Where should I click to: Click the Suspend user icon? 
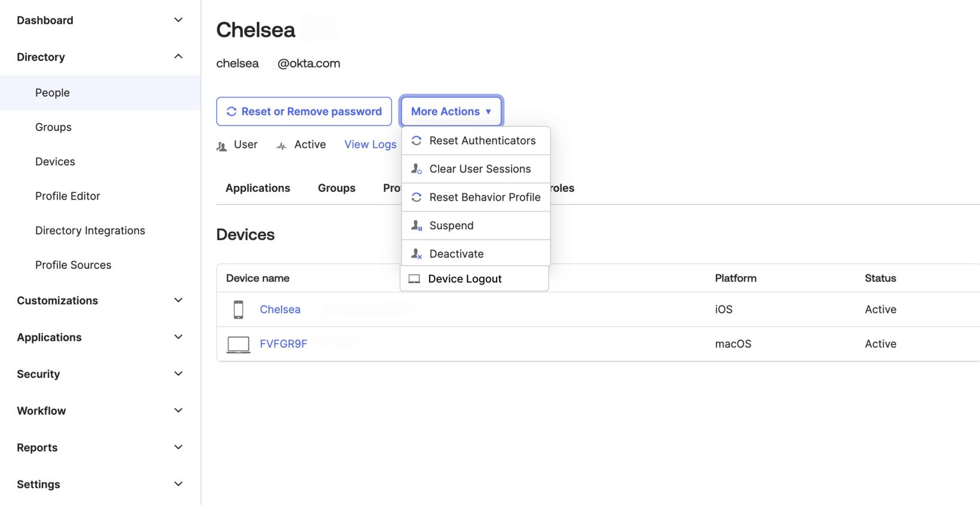416,226
